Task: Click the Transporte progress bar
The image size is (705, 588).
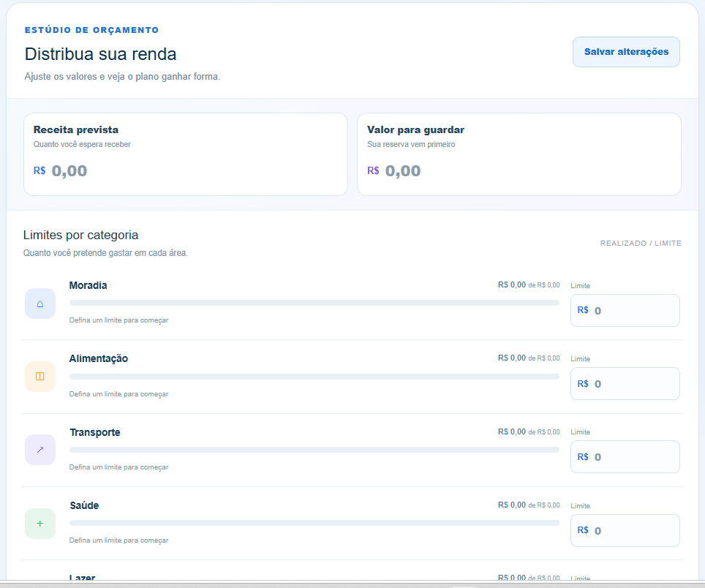Action: click(x=314, y=450)
